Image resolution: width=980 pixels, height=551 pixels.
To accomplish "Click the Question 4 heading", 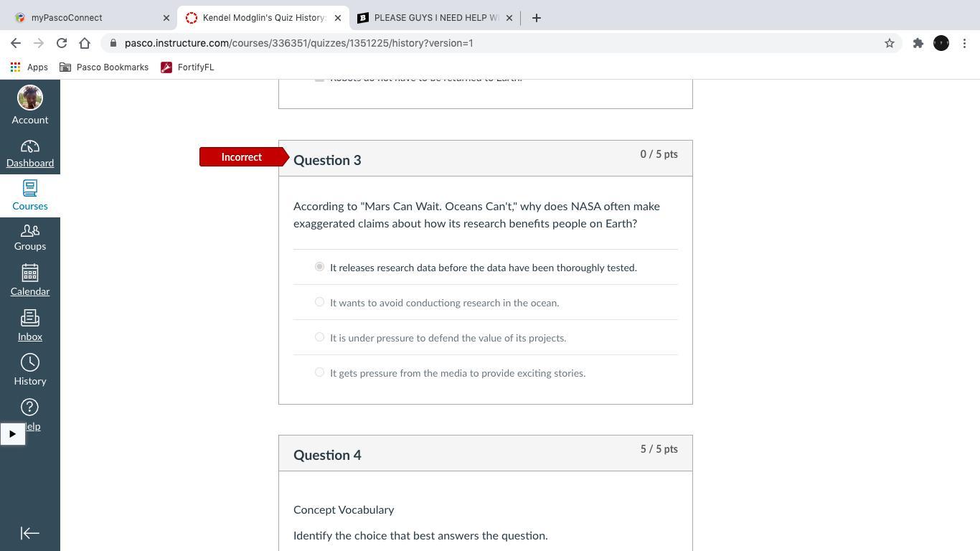I will [x=327, y=455].
